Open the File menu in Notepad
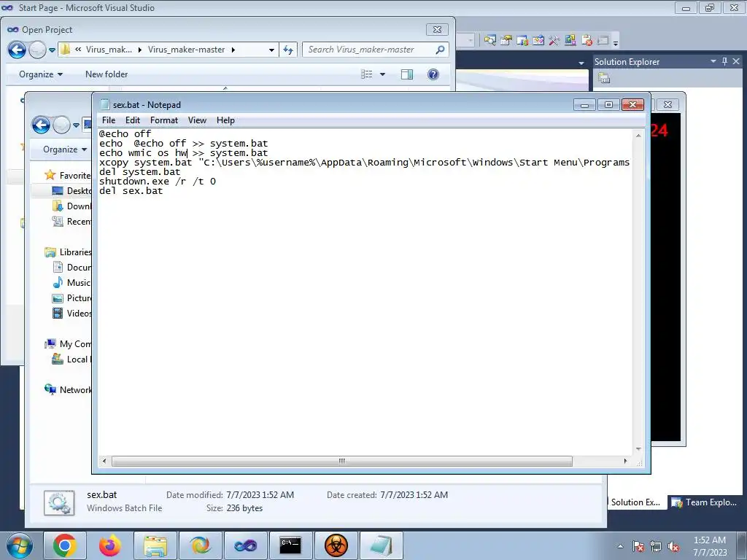This screenshot has height=560, width=747. click(109, 120)
